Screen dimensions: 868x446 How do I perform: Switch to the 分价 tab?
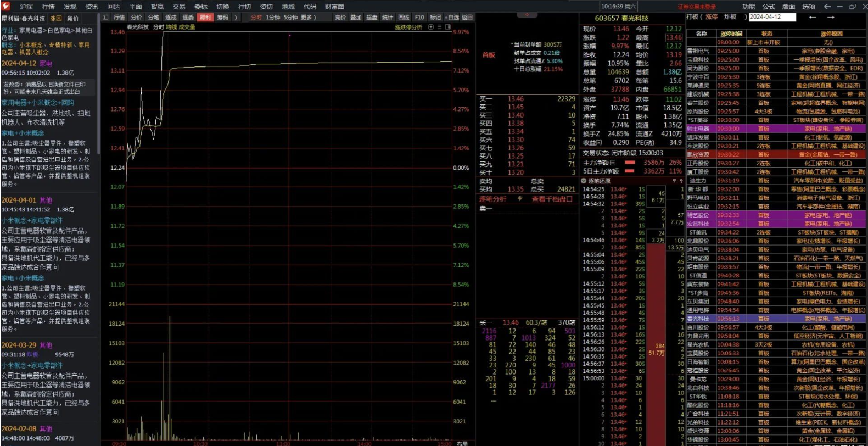tap(136, 18)
